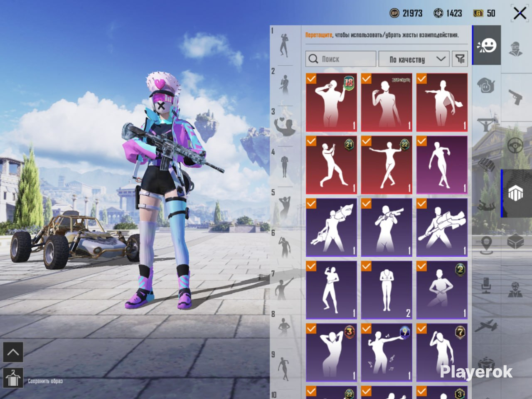Toggle checkmark on red female pose emote
The width and height of the screenshot is (532, 399).
(x=367, y=79)
